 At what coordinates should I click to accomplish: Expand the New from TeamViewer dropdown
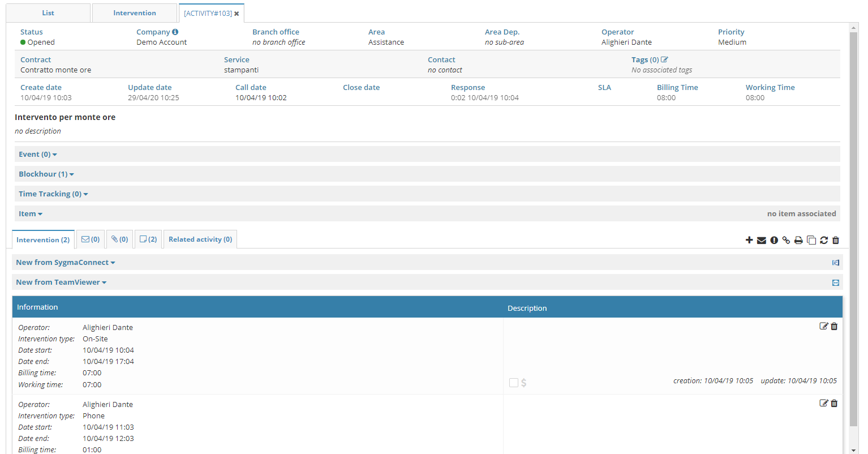[61, 282]
